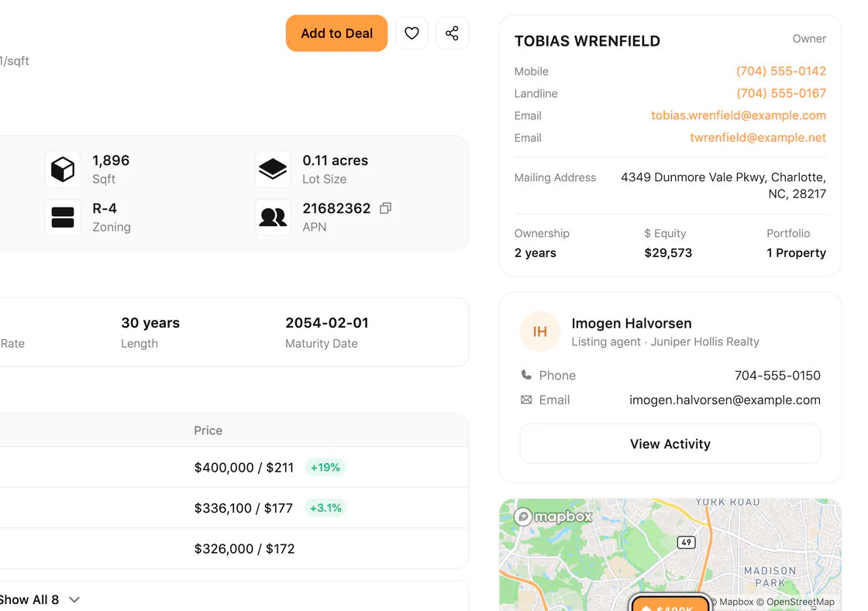Click the Zoning stacked bars icon

click(x=63, y=218)
